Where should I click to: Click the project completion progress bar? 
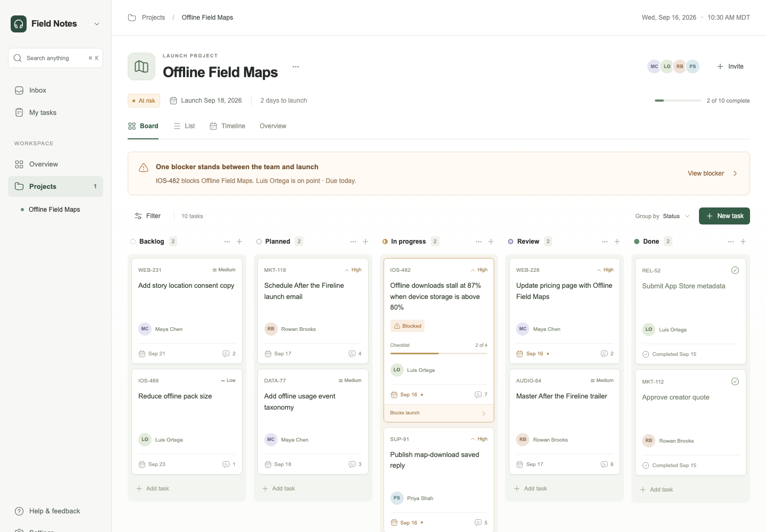click(x=678, y=101)
